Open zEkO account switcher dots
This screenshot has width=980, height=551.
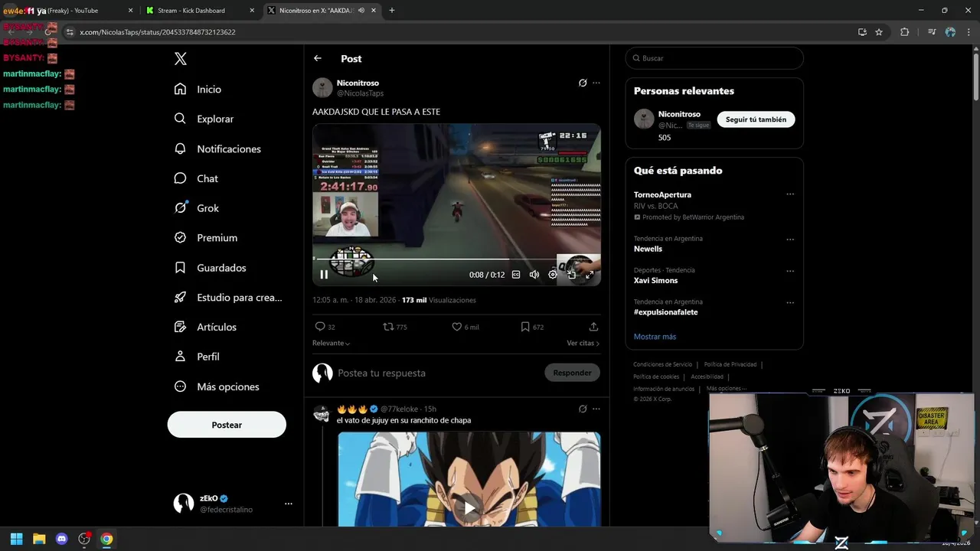point(289,504)
